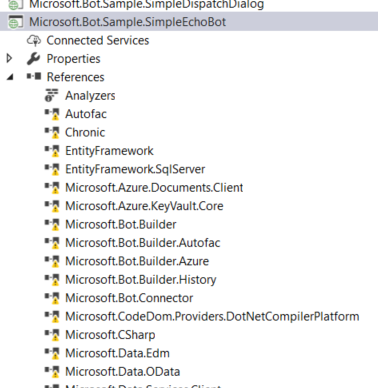Collapse the References node arrow
378x388 pixels.
pos(10,77)
